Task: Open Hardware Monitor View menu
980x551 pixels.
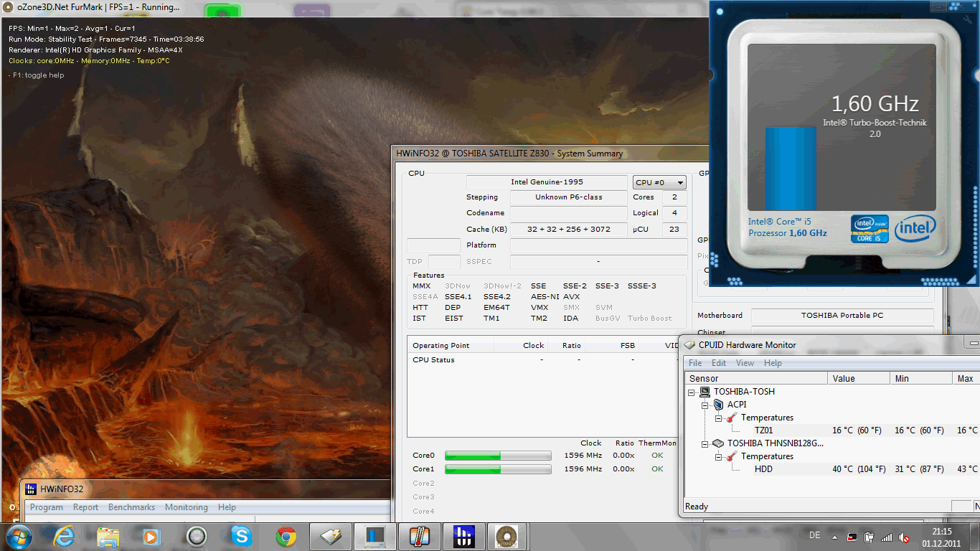Action: click(745, 363)
